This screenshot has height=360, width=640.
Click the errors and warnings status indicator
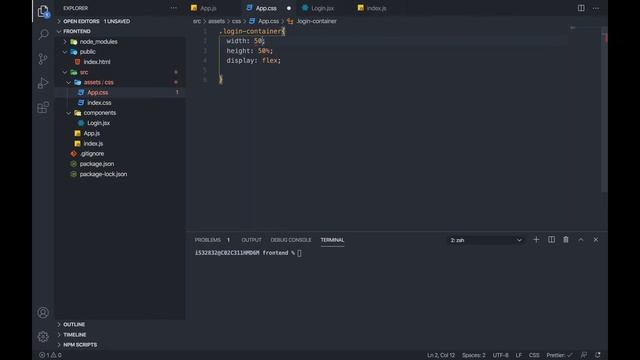(x=50, y=355)
